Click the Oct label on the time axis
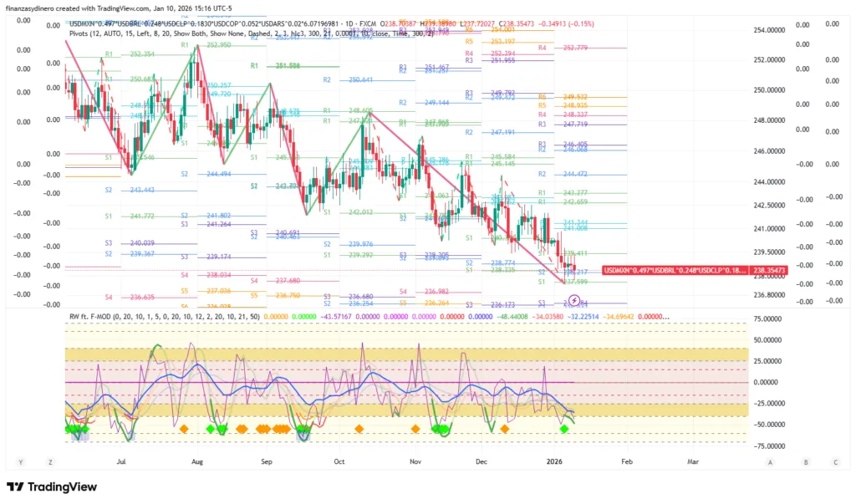 (339, 461)
